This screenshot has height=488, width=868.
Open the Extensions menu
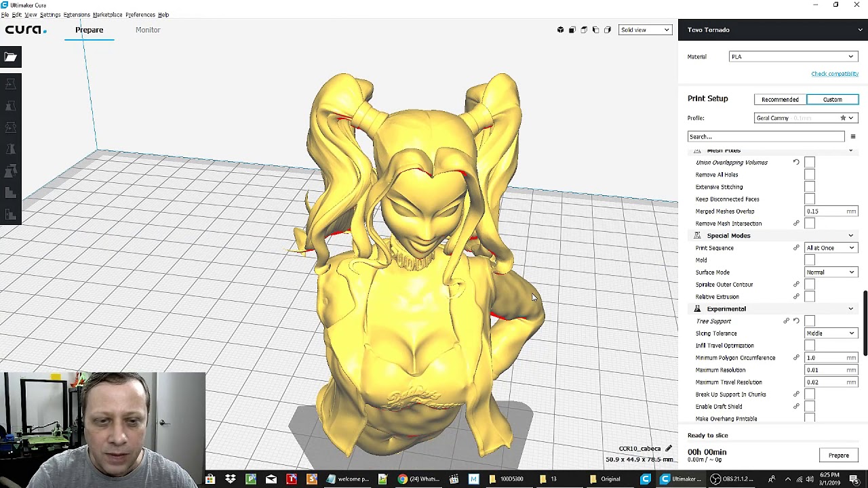click(77, 15)
